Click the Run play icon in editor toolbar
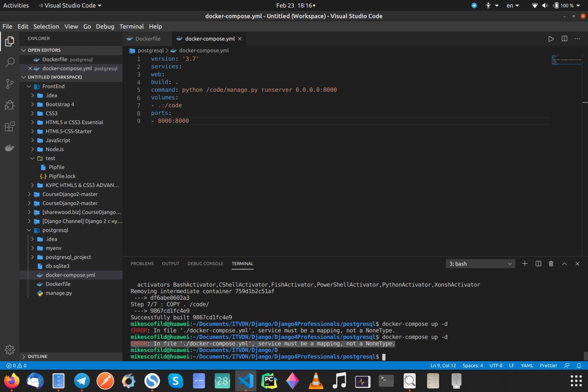Viewport: 588px width, 392px height. (x=551, y=39)
